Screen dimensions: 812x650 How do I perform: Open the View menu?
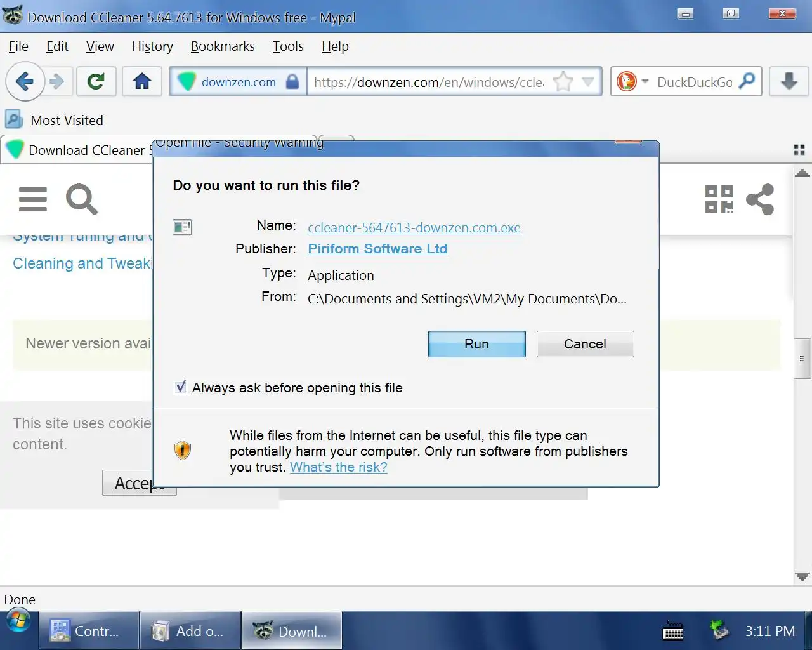[100, 46]
